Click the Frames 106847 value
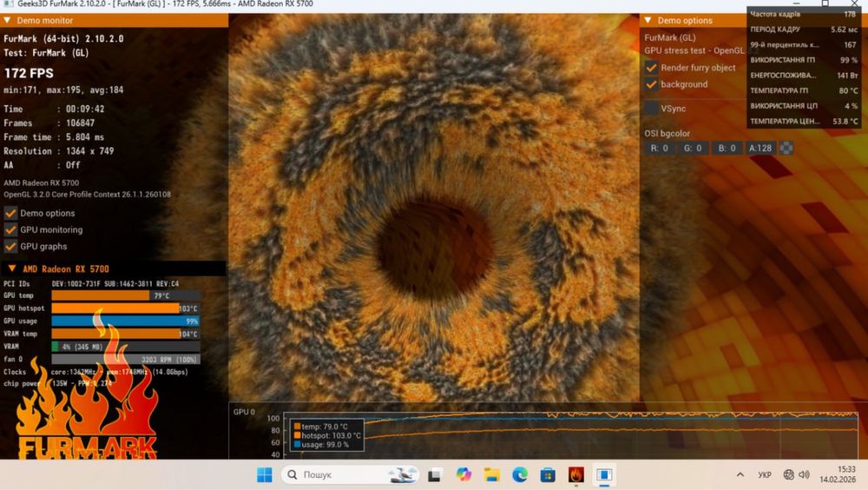The width and height of the screenshot is (868, 490). 80,123
